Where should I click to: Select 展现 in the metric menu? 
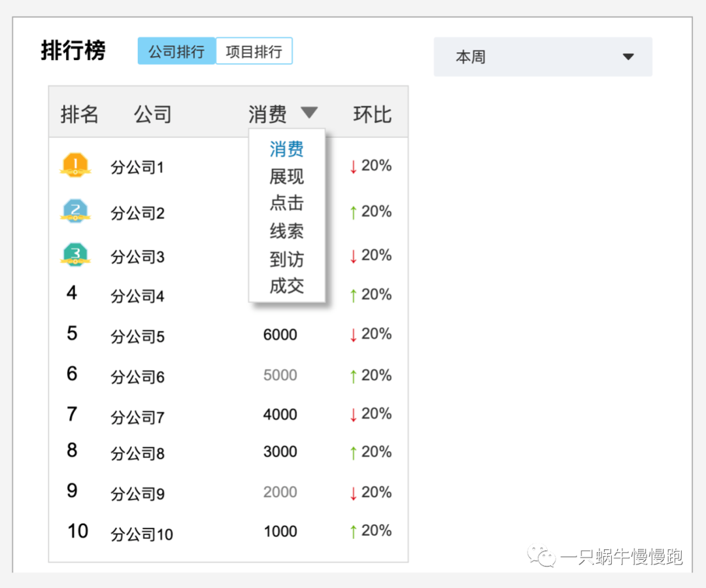[x=286, y=176]
